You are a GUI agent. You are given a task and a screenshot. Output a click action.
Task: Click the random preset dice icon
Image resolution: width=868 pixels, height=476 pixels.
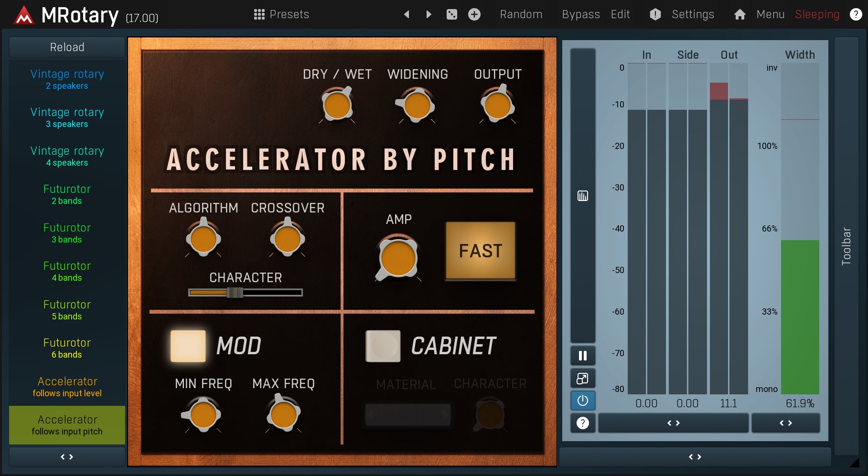(x=451, y=14)
